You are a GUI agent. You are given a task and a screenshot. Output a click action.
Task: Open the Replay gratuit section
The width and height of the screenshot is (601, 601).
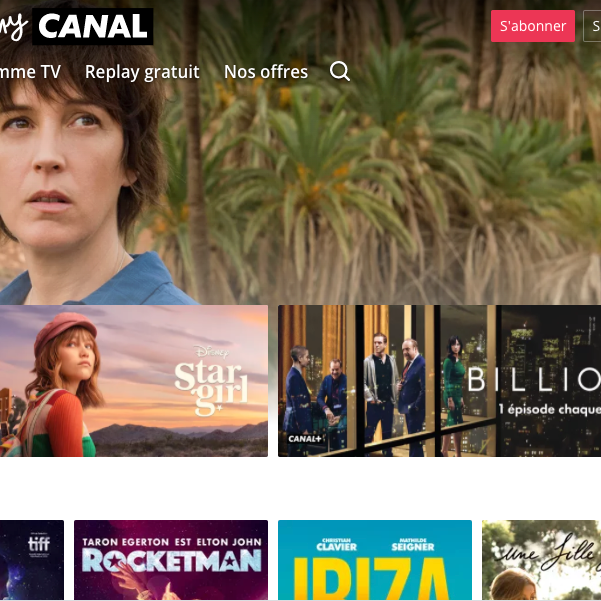point(142,72)
